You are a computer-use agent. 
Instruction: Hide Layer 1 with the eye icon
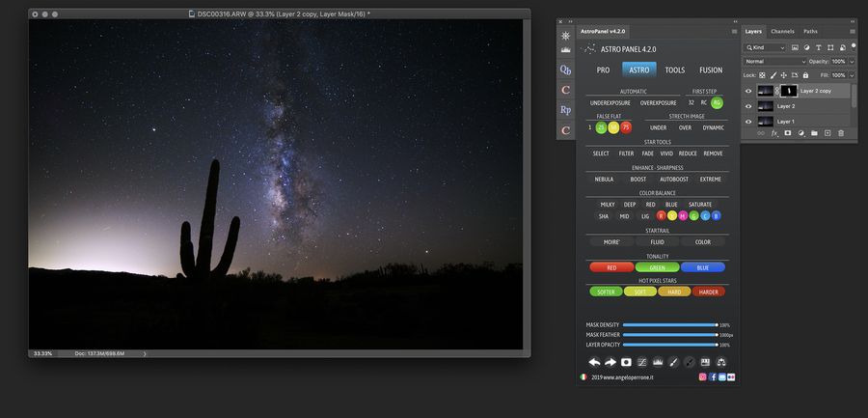pos(748,122)
